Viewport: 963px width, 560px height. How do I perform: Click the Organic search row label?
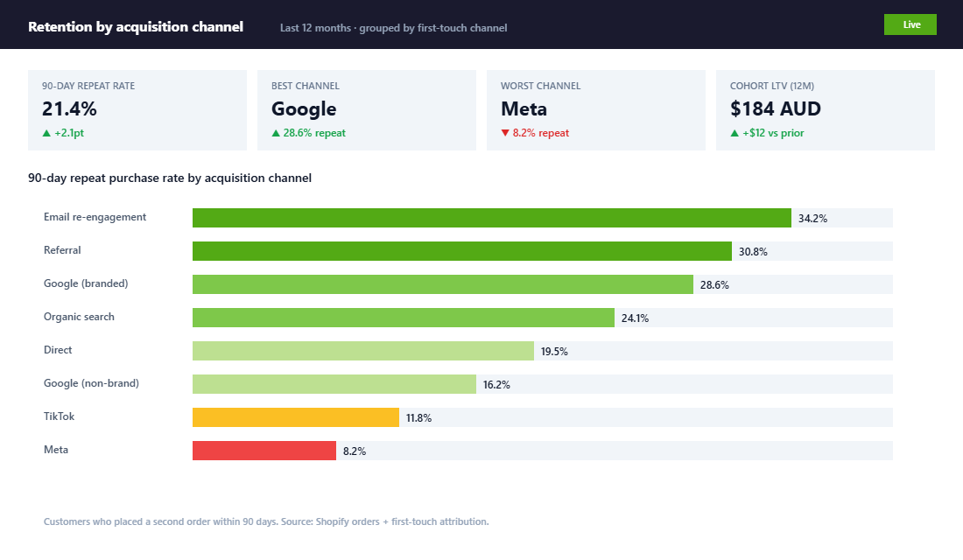point(78,317)
